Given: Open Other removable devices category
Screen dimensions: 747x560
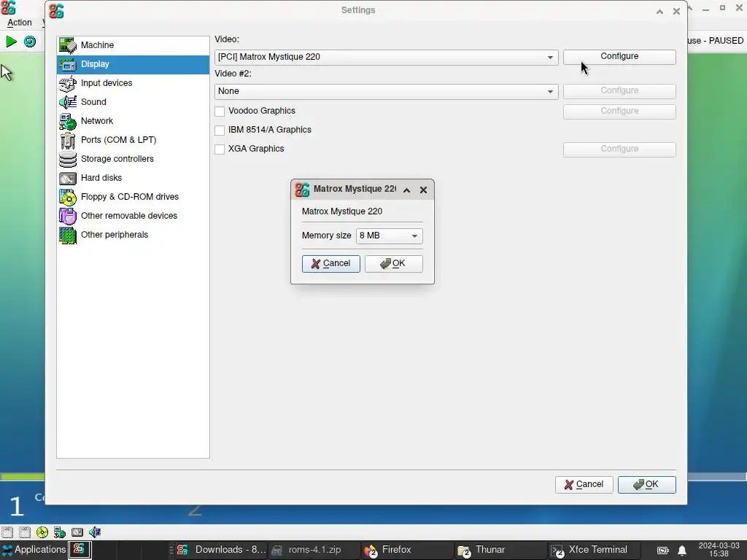Looking at the screenshot, I should click(x=133, y=216).
